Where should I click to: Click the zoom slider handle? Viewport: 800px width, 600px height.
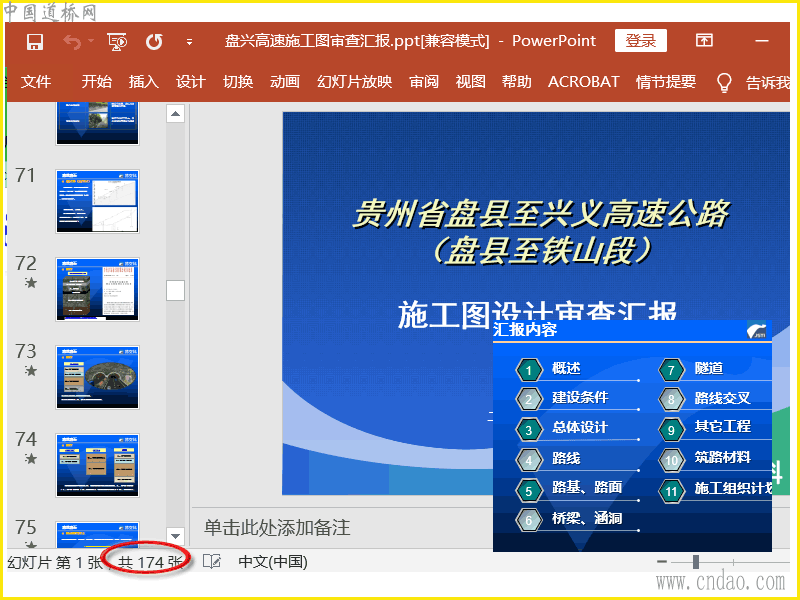(696, 562)
